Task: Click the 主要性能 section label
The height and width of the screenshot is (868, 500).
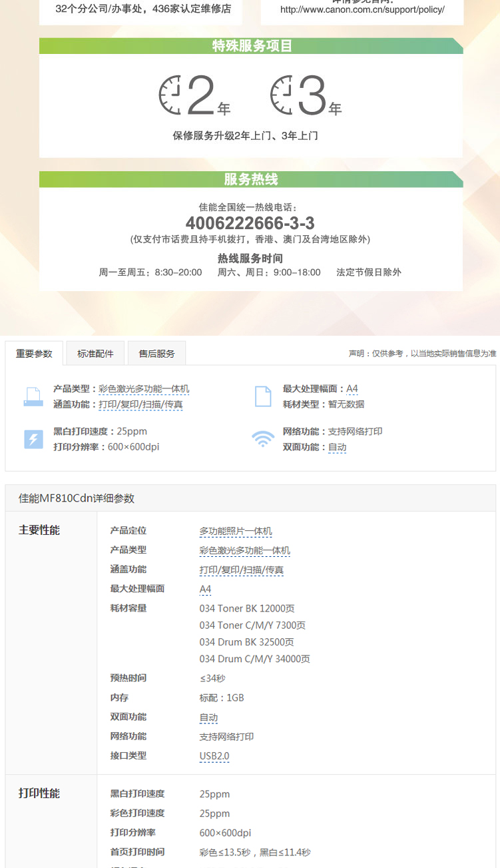Action: click(x=39, y=530)
